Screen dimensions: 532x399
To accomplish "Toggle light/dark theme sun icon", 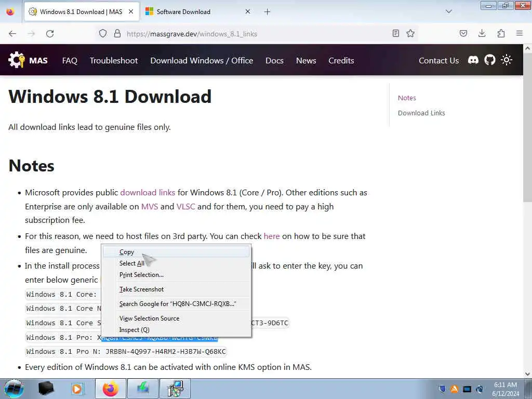I will coord(507,60).
